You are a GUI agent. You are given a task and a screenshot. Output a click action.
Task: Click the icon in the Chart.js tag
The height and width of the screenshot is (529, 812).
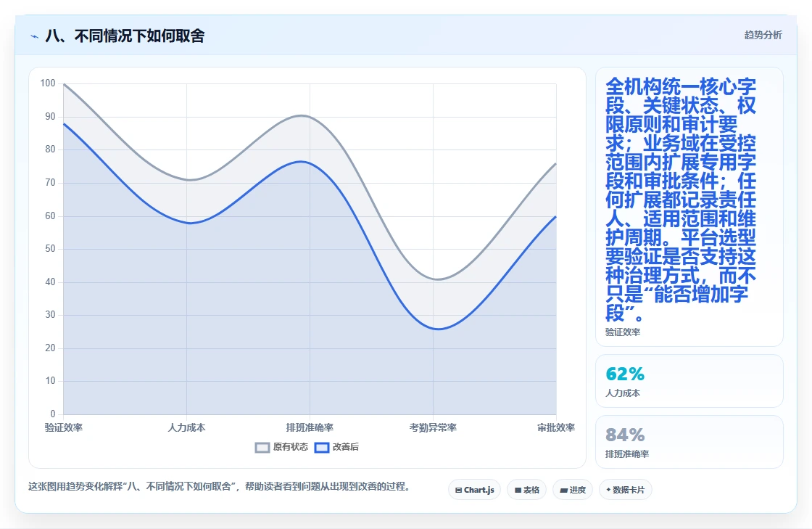tap(458, 490)
